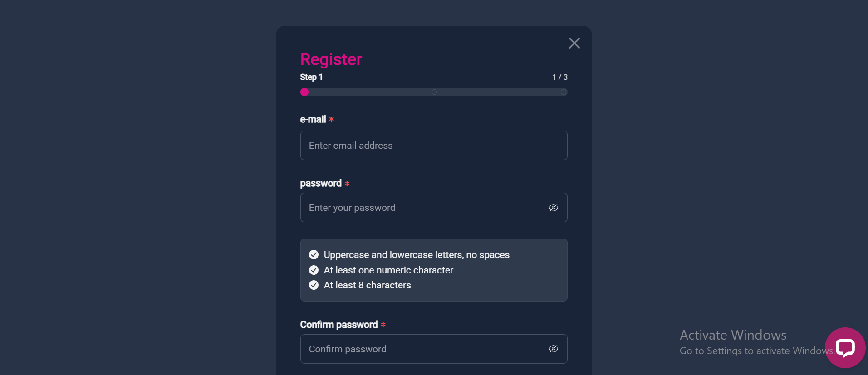Click the check icon beside uppercase lowercase rule
868x375 pixels.
(x=314, y=254)
